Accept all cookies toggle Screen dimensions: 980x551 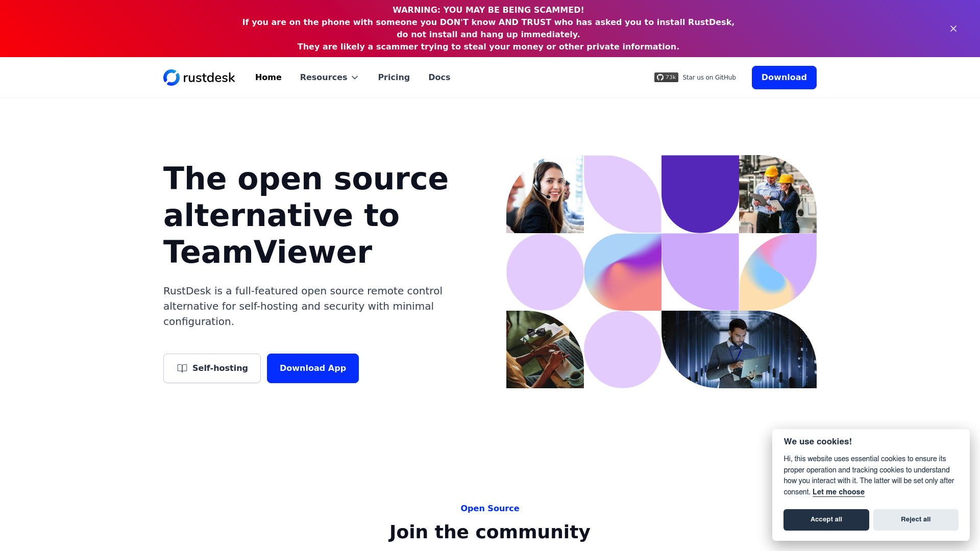826,519
